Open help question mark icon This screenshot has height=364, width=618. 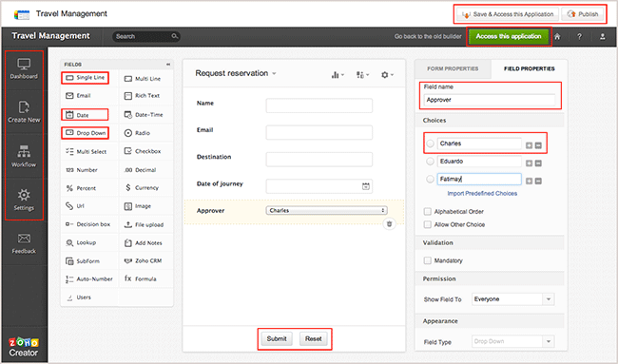coord(579,37)
